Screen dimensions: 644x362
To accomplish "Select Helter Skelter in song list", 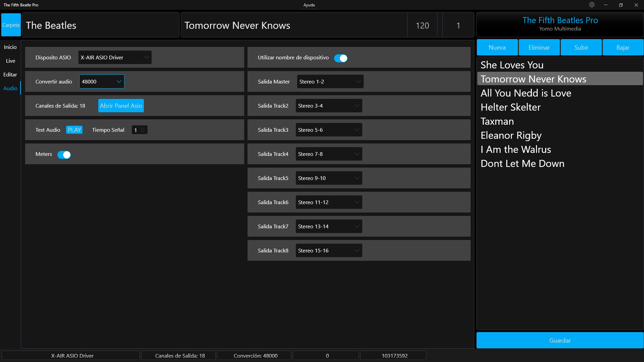I will click(511, 107).
